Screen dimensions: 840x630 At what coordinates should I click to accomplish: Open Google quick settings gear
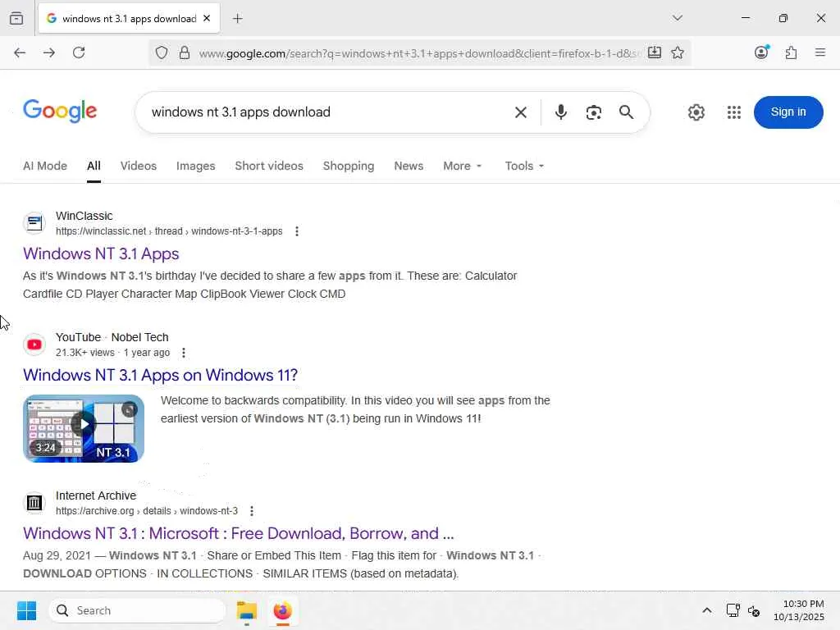696,112
